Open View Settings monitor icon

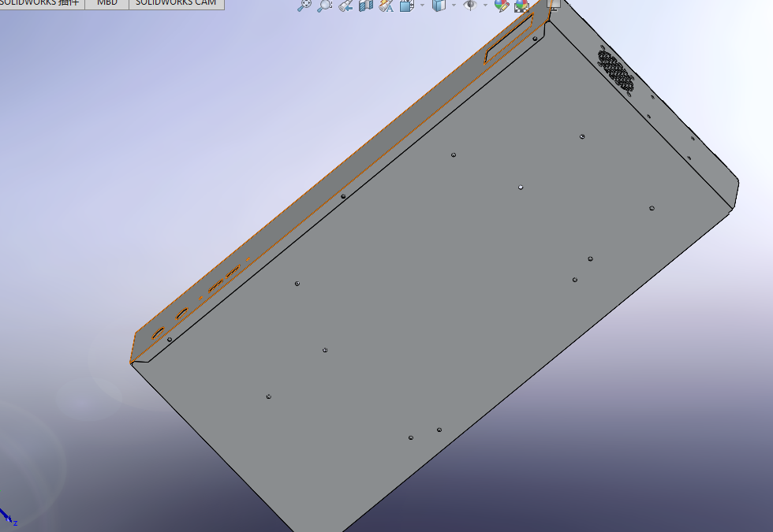point(553,5)
